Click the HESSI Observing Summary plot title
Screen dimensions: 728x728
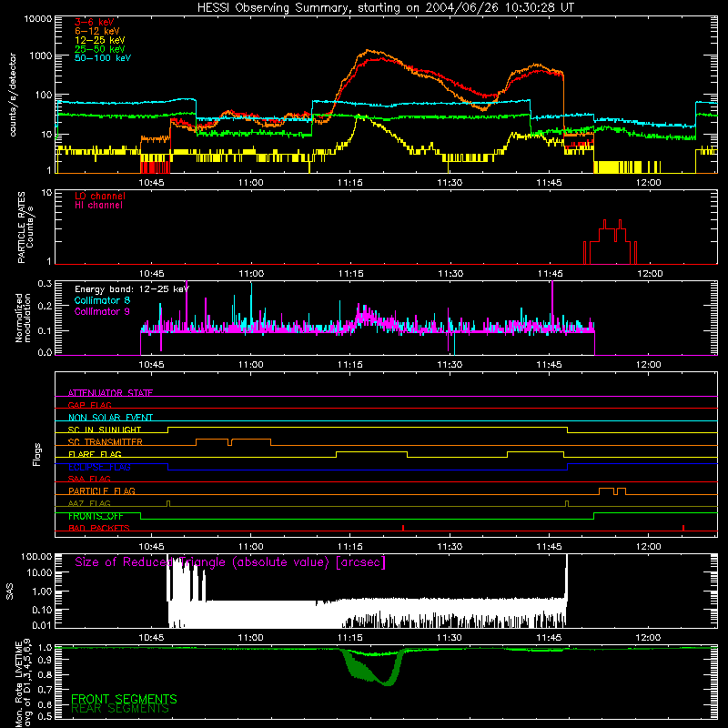coord(385,8)
